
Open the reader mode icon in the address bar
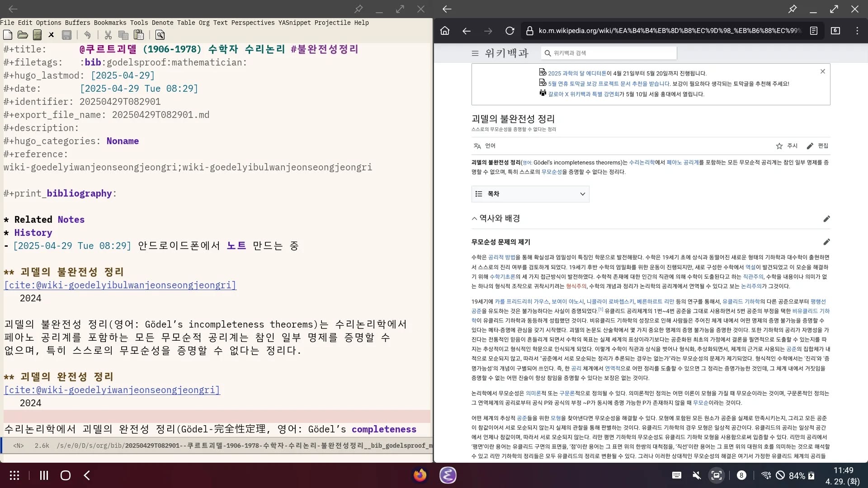pos(813,31)
